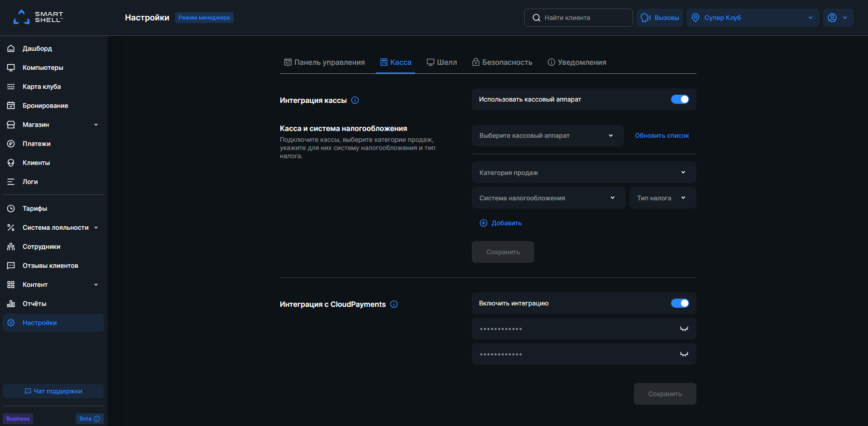
Task: View Отзывы клиентов
Action: (x=50, y=265)
